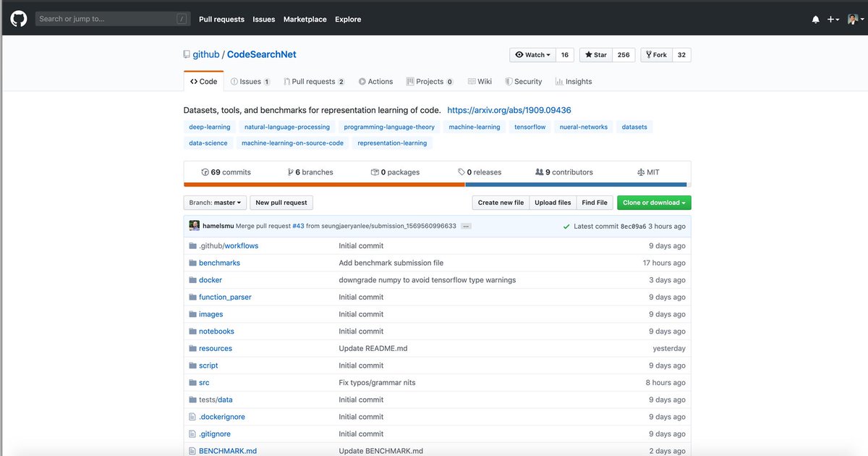This screenshot has height=456, width=868.
Task: View the 9 contributors link
Action: [564, 172]
